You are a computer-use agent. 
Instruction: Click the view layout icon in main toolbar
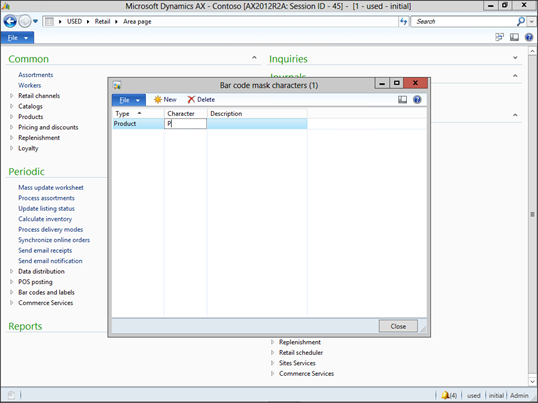(x=514, y=37)
